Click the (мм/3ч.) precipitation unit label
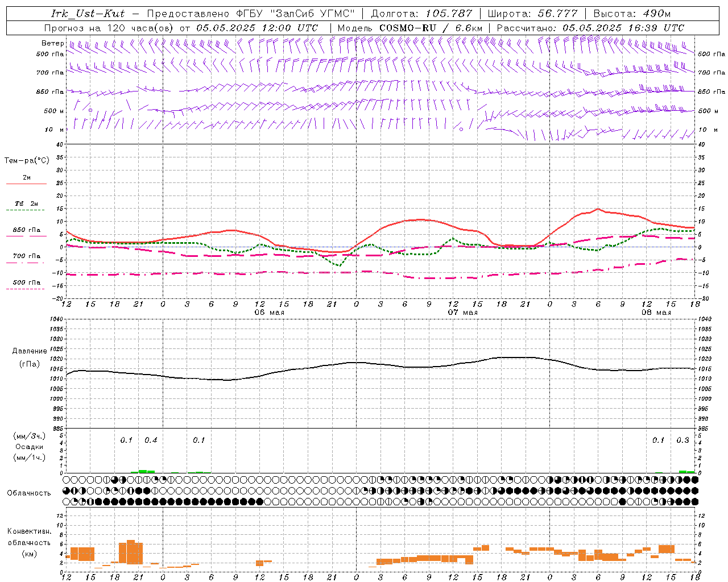The width and height of the screenshot is (728, 582). point(30,436)
